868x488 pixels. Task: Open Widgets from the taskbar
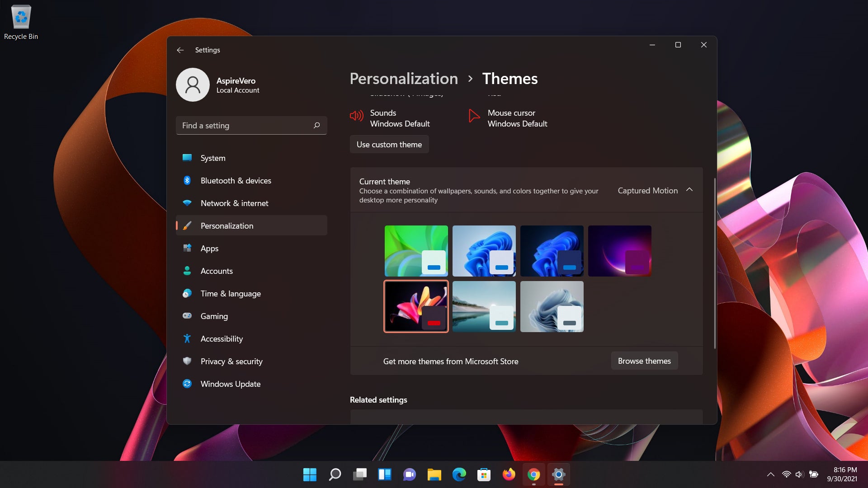385,474
